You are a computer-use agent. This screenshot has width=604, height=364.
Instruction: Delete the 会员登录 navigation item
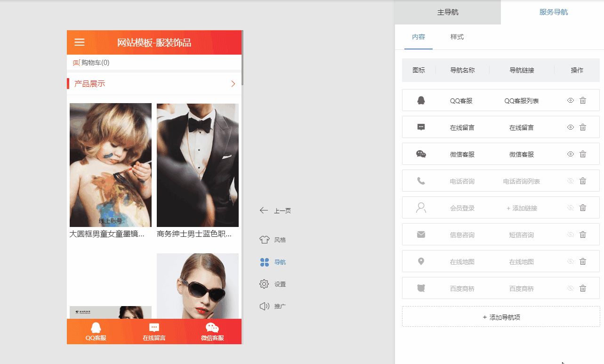click(x=583, y=208)
